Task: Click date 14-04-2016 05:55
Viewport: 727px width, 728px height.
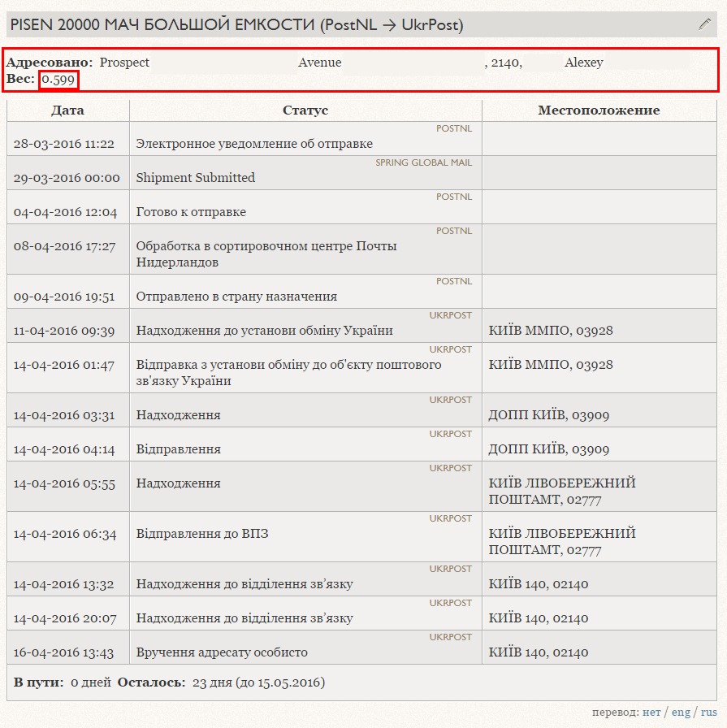Action: (x=64, y=483)
